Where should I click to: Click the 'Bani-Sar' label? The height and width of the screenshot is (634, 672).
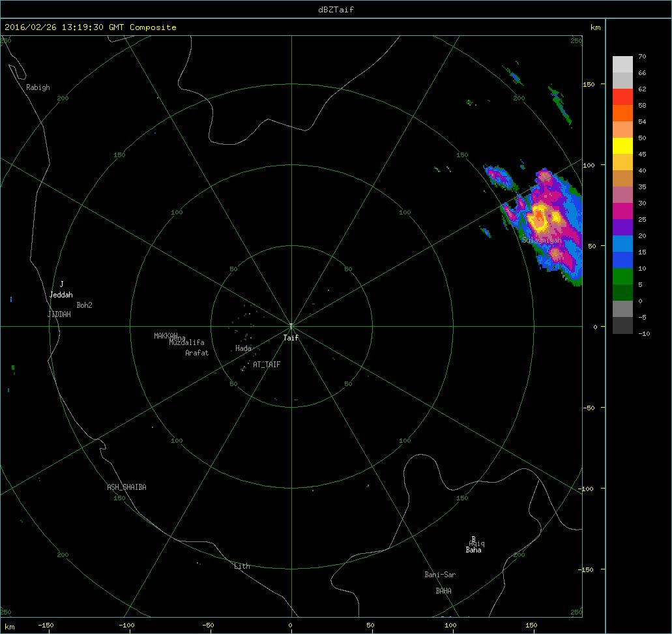[x=440, y=575]
